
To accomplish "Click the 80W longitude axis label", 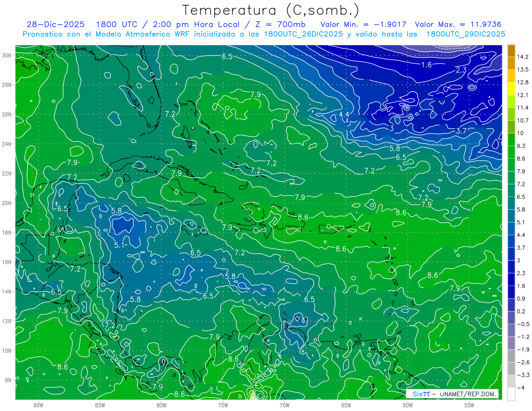I will coord(161,405).
